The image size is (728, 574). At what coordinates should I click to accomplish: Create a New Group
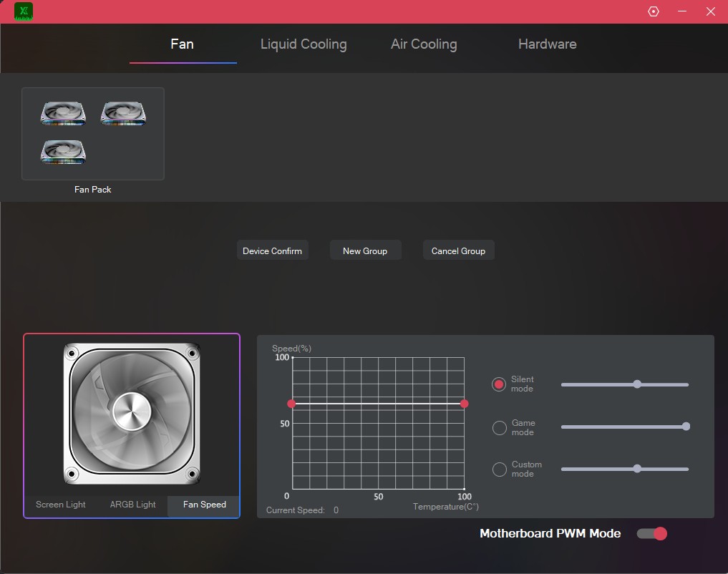coord(365,250)
